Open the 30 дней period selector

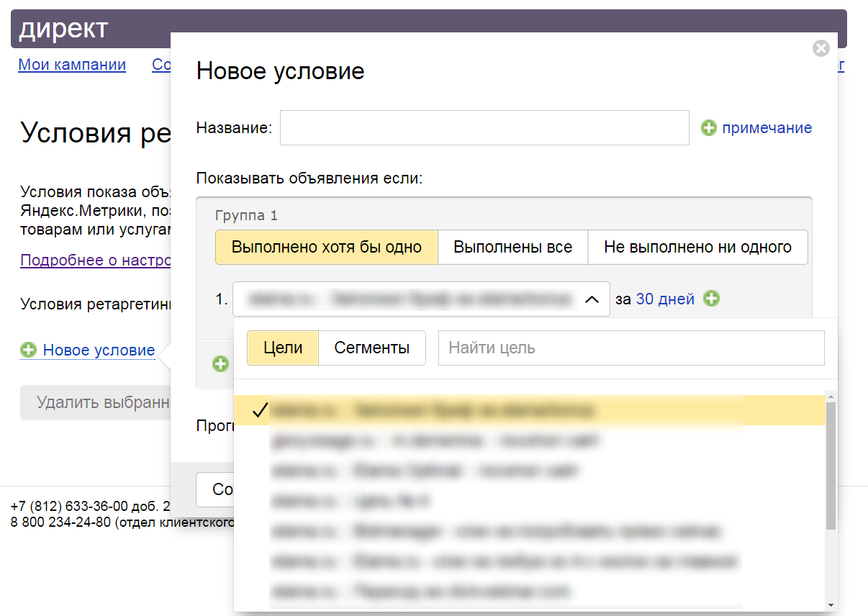[x=665, y=299]
